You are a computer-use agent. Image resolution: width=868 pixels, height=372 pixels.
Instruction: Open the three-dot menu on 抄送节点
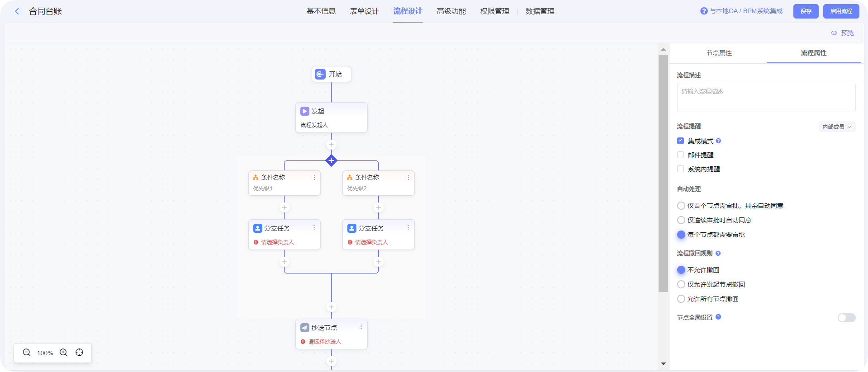pos(361,327)
